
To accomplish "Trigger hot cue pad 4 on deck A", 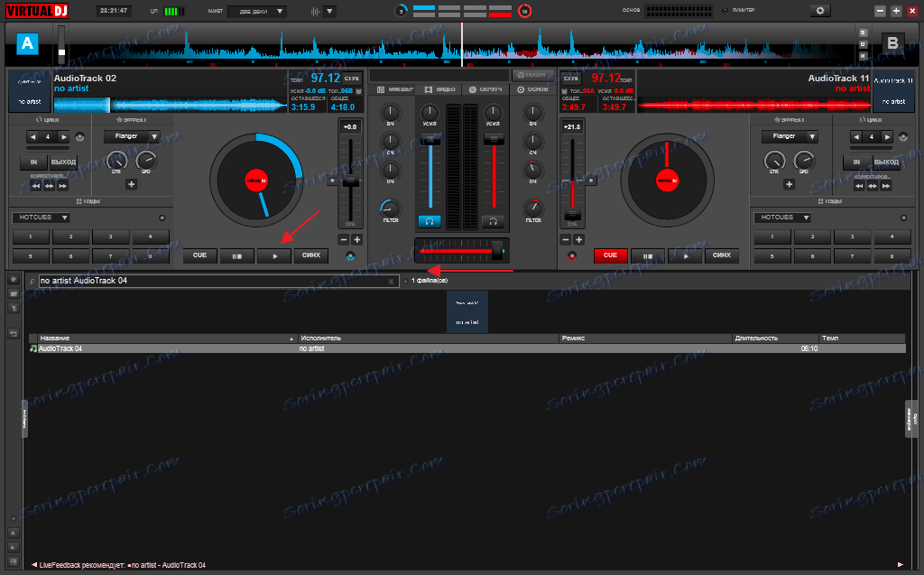I will pos(151,237).
